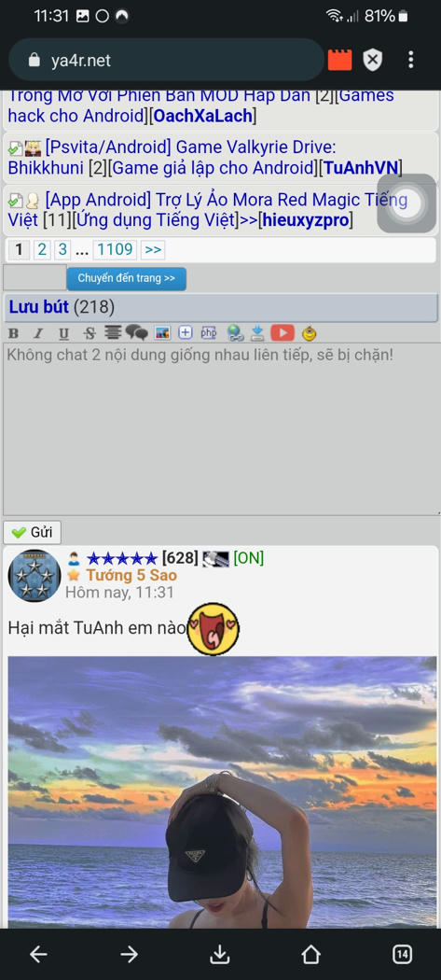Apply bold formatting in guestbook editor
Image resolution: width=441 pixels, height=980 pixels.
click(x=13, y=333)
